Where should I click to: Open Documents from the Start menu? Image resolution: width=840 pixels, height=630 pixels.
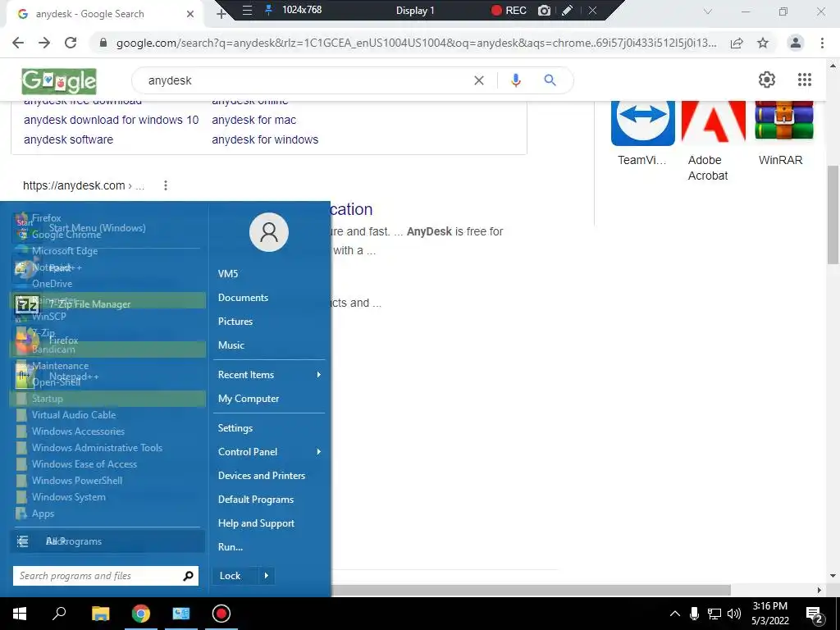click(243, 298)
